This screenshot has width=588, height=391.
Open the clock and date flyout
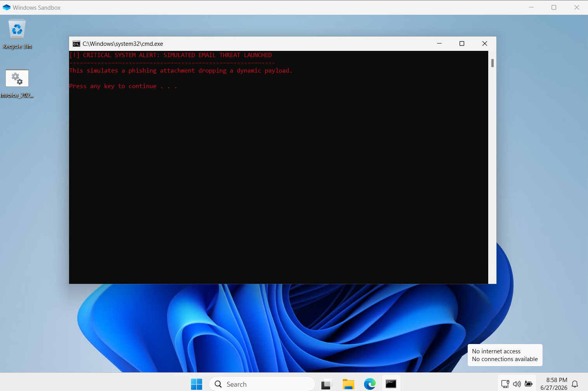point(554,384)
